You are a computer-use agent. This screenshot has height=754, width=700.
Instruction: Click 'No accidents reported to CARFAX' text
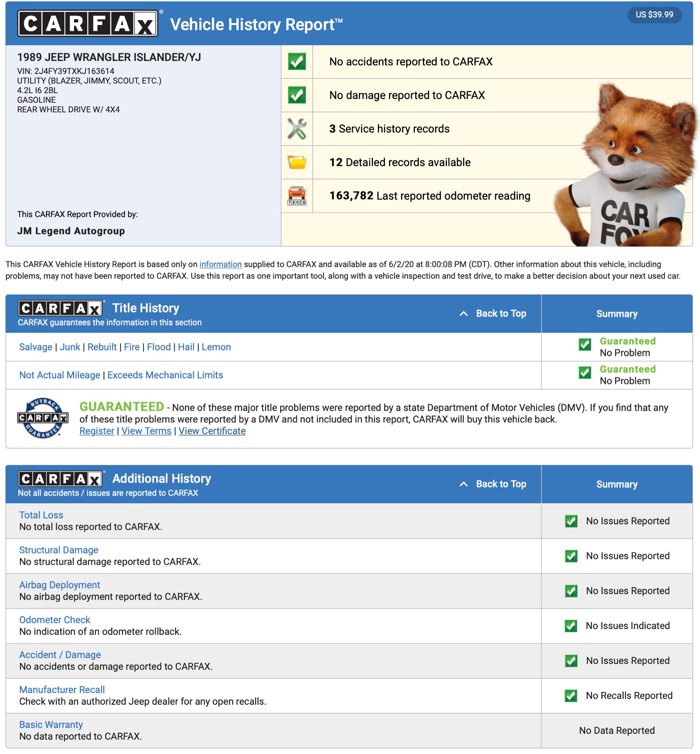pos(411,61)
